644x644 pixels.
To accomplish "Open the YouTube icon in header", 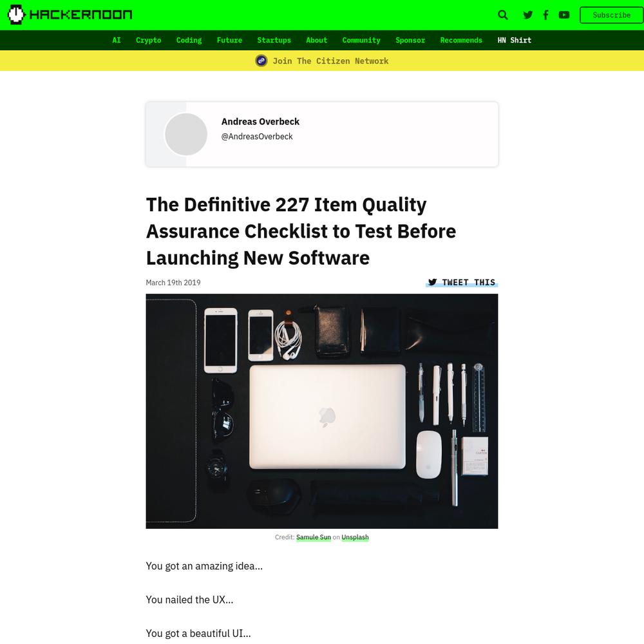I will pyautogui.click(x=564, y=15).
